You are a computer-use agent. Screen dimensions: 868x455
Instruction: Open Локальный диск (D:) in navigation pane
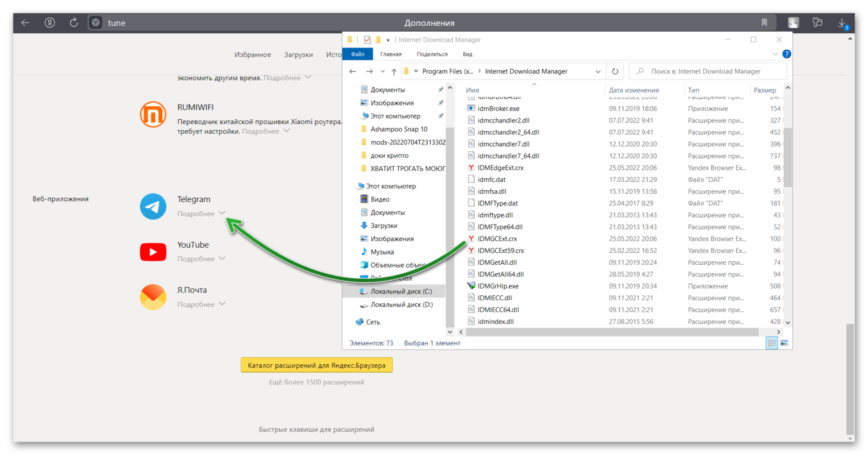tap(401, 305)
